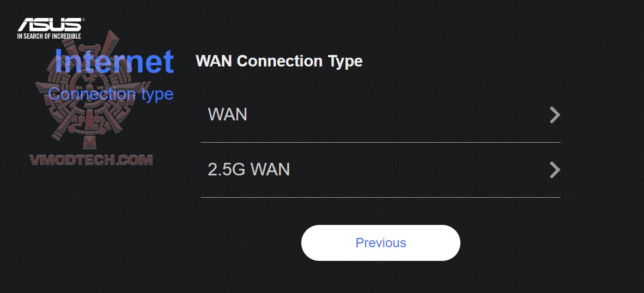644x293 pixels.
Task: Click the word "Previous" in the white button
Action: click(x=380, y=243)
